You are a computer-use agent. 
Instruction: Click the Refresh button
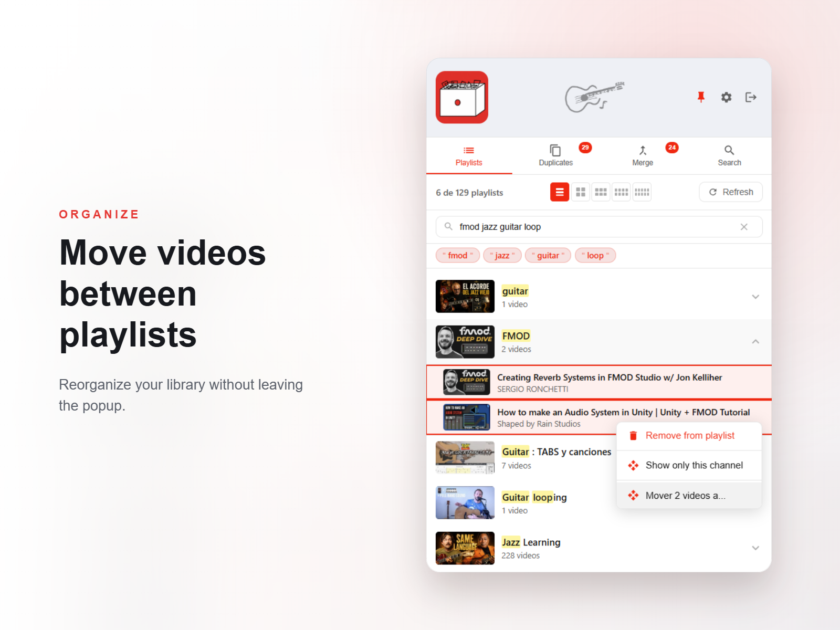(731, 192)
